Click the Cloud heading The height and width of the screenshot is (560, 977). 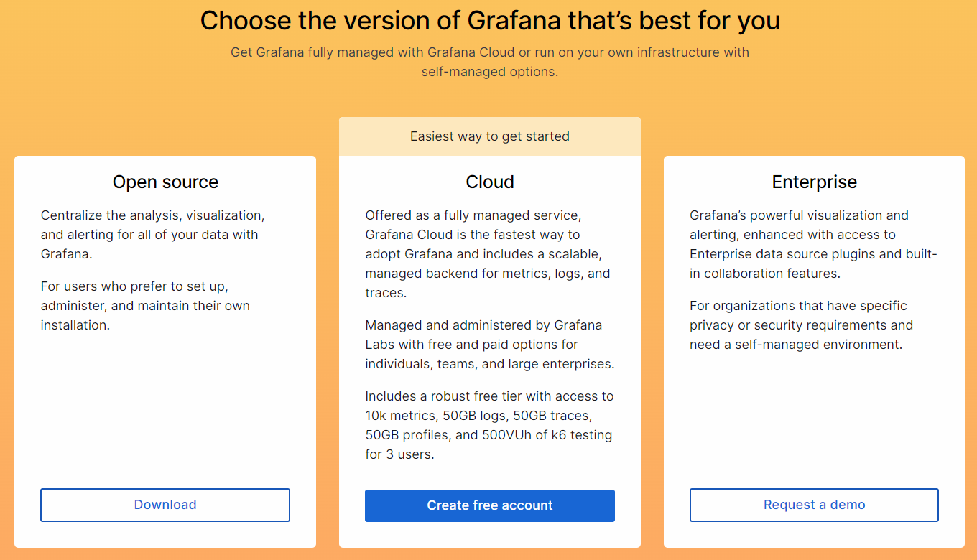(x=489, y=182)
